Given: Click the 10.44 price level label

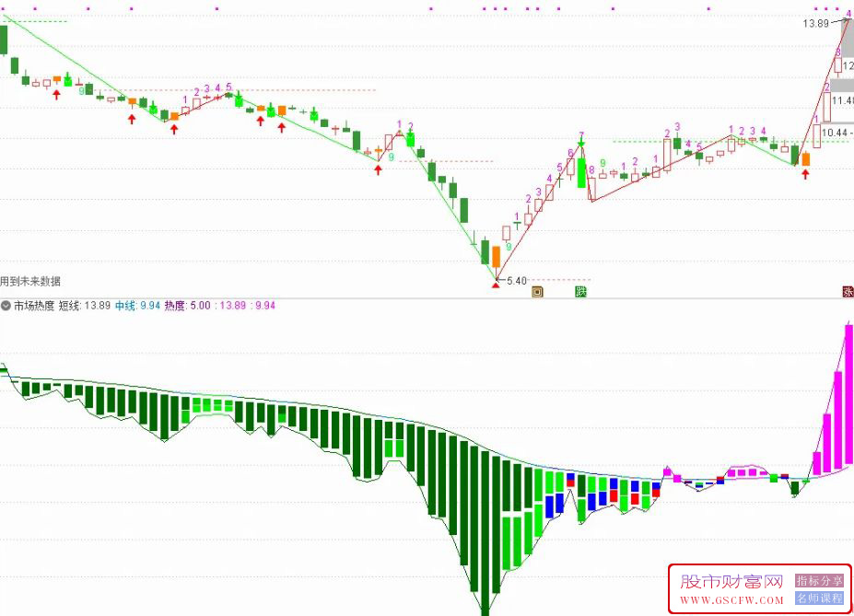Looking at the screenshot, I should tap(835, 133).
